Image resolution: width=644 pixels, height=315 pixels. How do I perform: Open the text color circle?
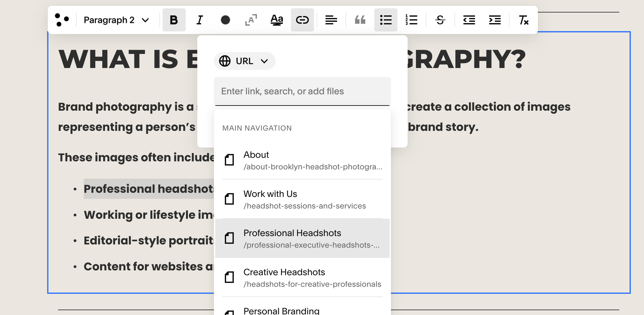pos(225,20)
